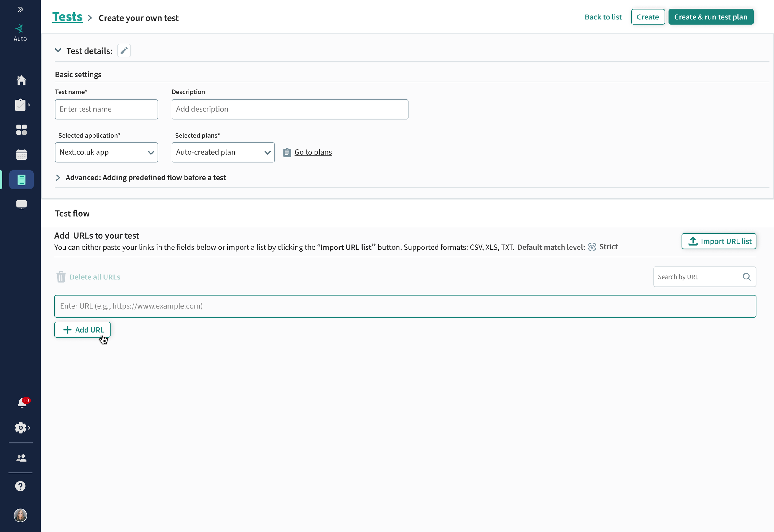The width and height of the screenshot is (774, 532).
Task: Follow the Go to plans link
Action: [313, 152]
